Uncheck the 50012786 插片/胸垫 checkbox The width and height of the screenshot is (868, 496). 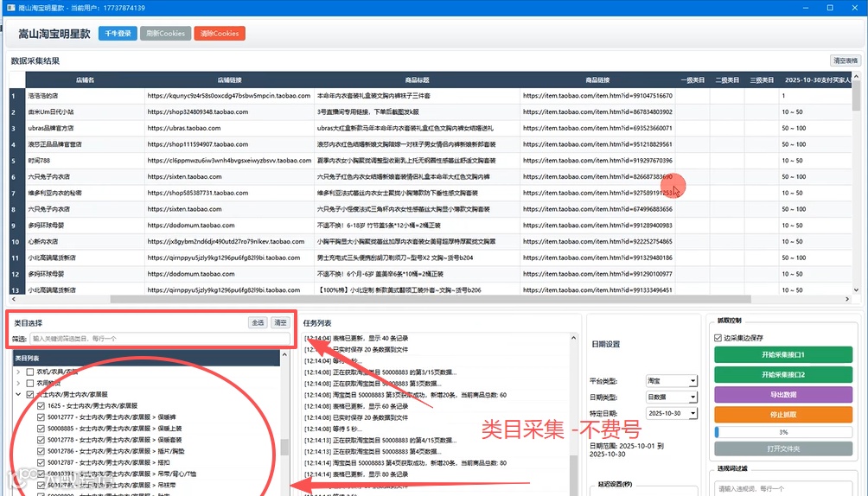coord(41,451)
